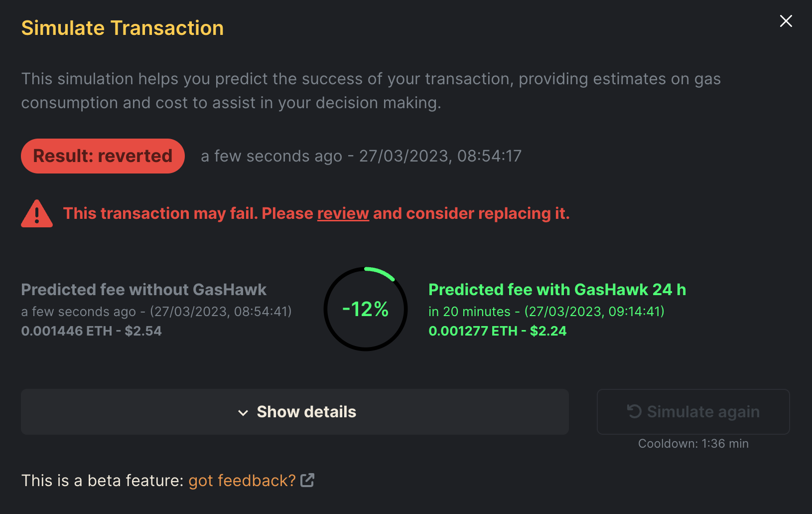Click the 0.001277 ETH fee amount
Screen dimensions: 812x514
coord(472,331)
